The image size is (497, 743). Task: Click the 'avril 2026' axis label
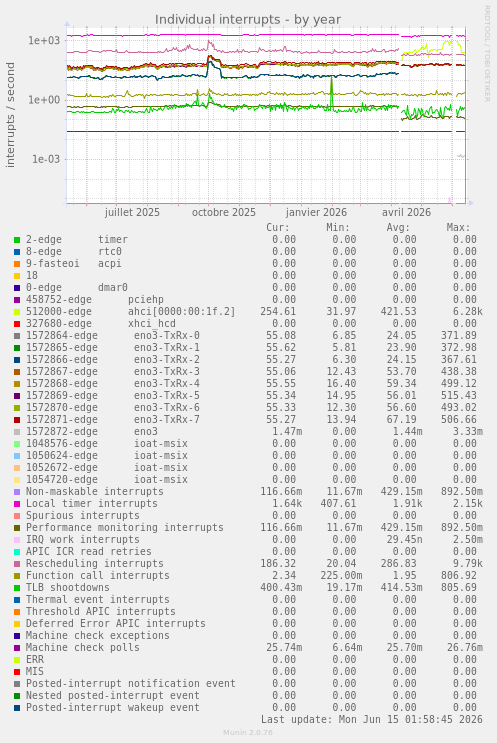click(x=407, y=212)
